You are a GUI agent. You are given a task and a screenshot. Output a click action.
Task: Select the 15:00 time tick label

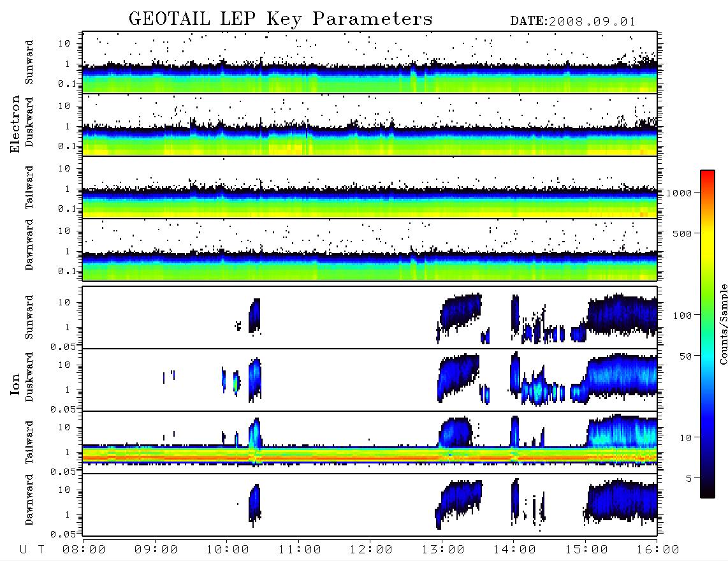[x=586, y=550]
